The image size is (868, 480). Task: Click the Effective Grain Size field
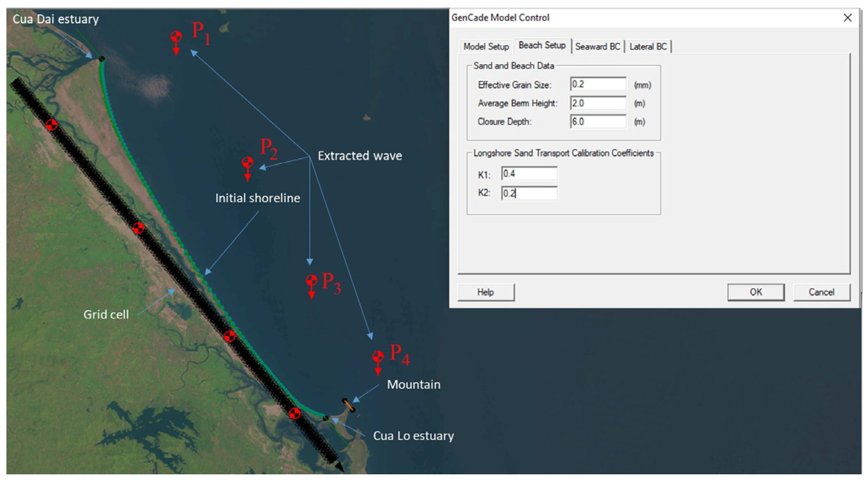coord(597,85)
